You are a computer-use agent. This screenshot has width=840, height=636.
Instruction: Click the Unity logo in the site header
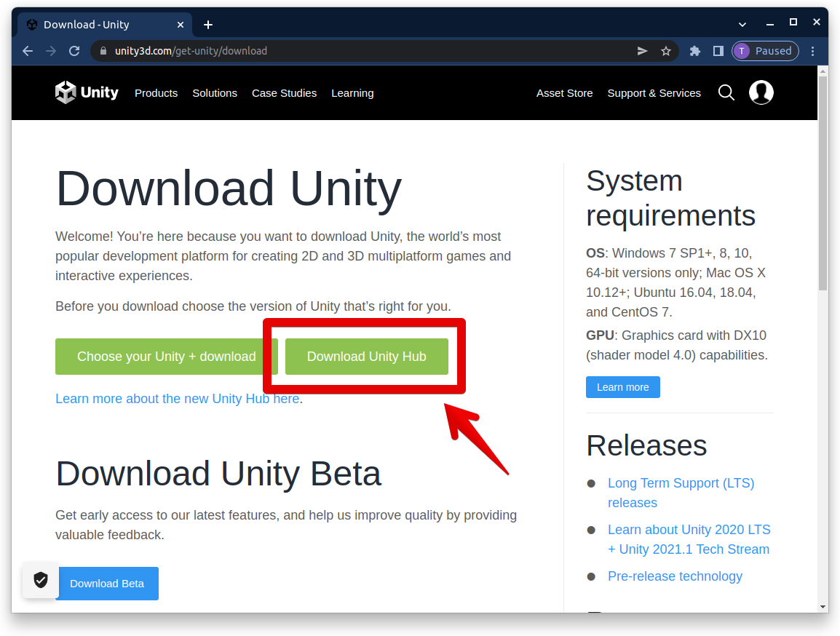[87, 92]
